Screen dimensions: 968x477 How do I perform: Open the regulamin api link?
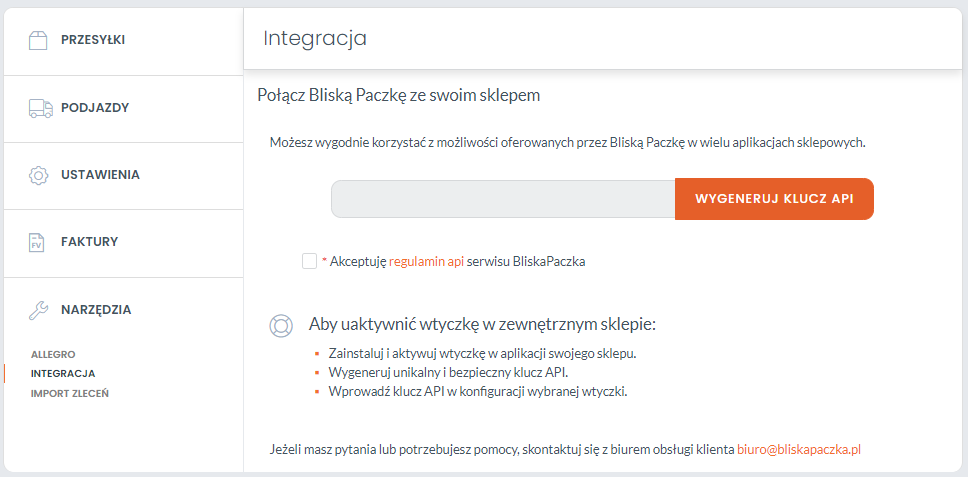pyautogui.click(x=426, y=262)
